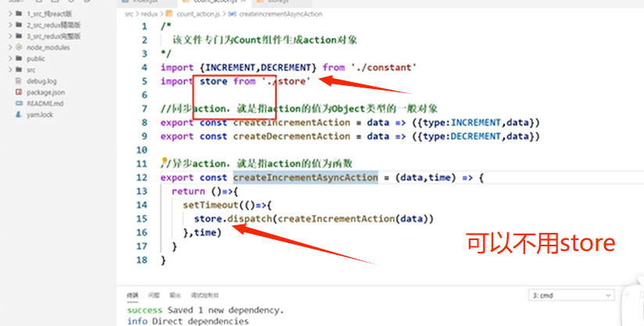644x326 pixels.
Task: Open the '3: cmd' terminal dropdown
Action: (x=571, y=296)
